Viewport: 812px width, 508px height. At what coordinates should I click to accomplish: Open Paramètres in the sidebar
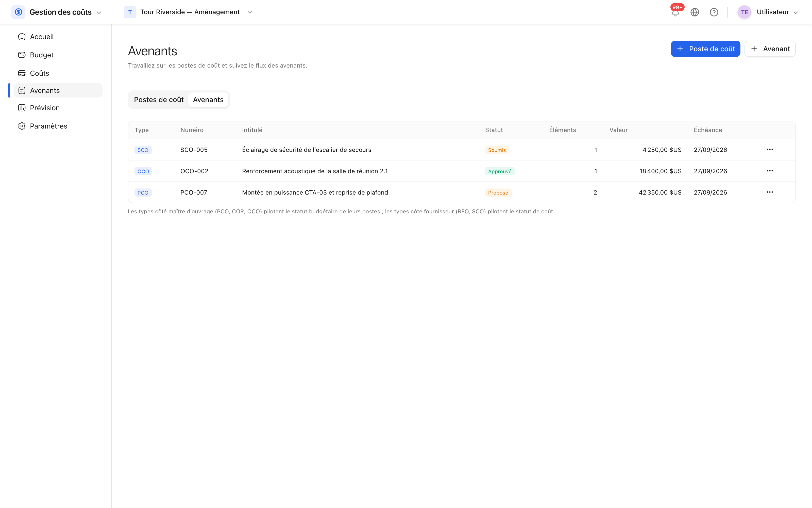pyautogui.click(x=58, y=126)
